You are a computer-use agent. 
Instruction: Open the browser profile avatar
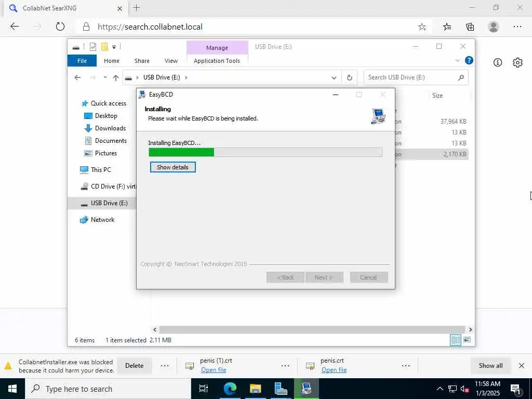(493, 27)
